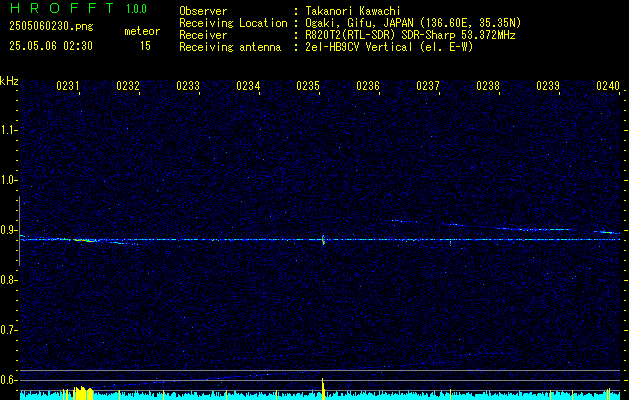
Task: Click the echo trace before 0240
Action: [607, 232]
